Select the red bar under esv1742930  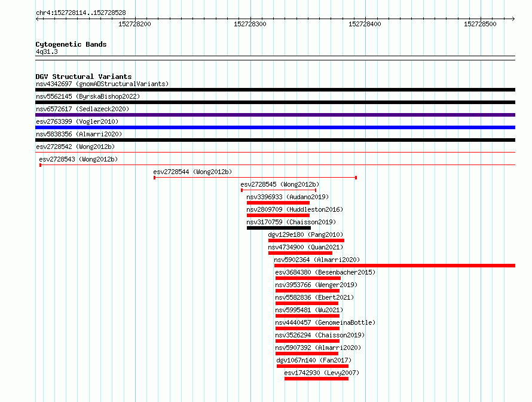(x=317, y=379)
